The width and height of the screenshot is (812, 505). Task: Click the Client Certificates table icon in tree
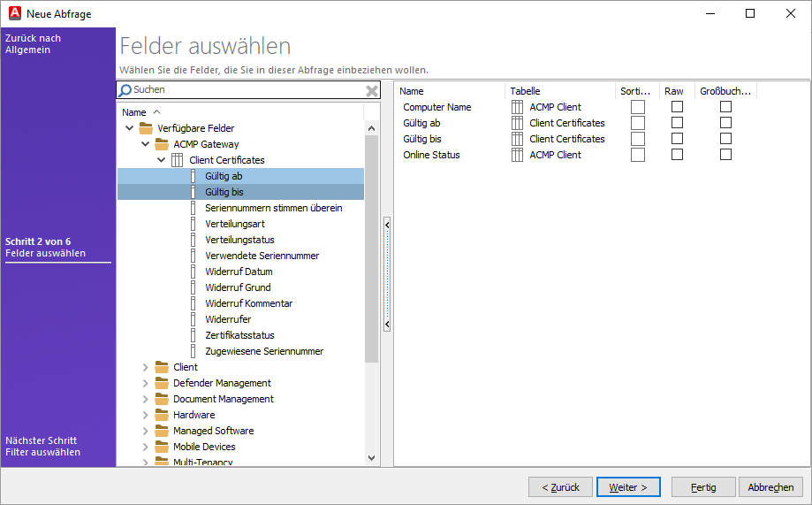[x=177, y=160]
